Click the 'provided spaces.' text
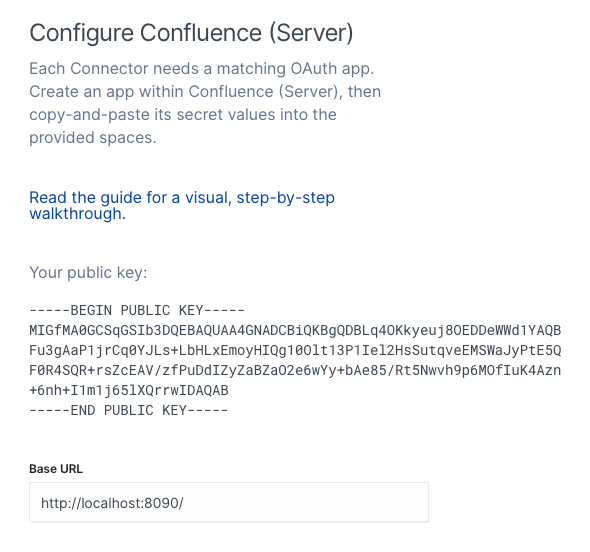 [93, 138]
